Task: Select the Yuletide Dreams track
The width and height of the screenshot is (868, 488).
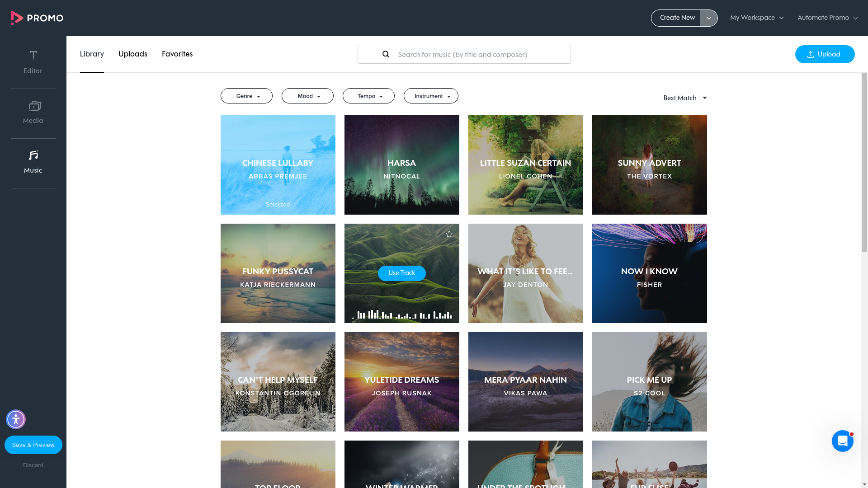Action: [x=402, y=382]
